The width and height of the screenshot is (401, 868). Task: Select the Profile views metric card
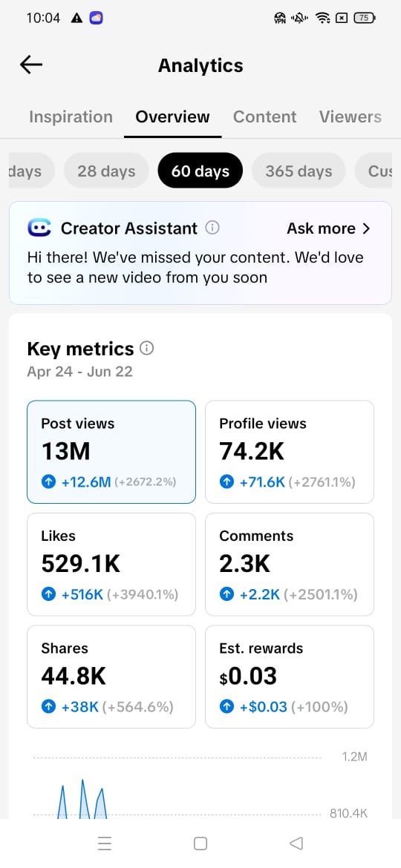tap(290, 452)
